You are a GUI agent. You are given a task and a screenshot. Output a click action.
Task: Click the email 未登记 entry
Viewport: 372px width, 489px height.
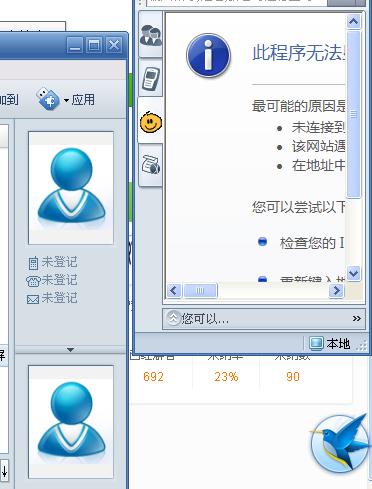(59, 298)
